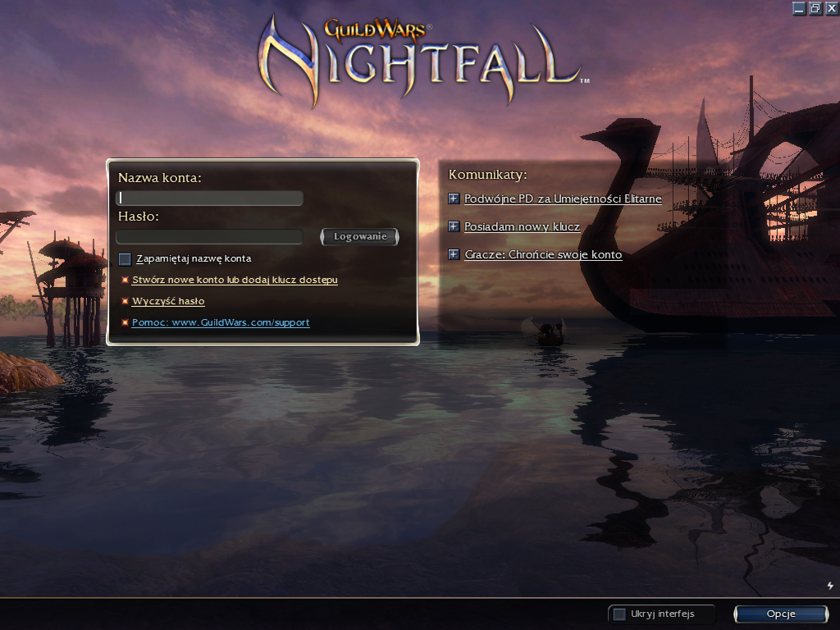Click the Nazwa konta input field

tap(209, 199)
